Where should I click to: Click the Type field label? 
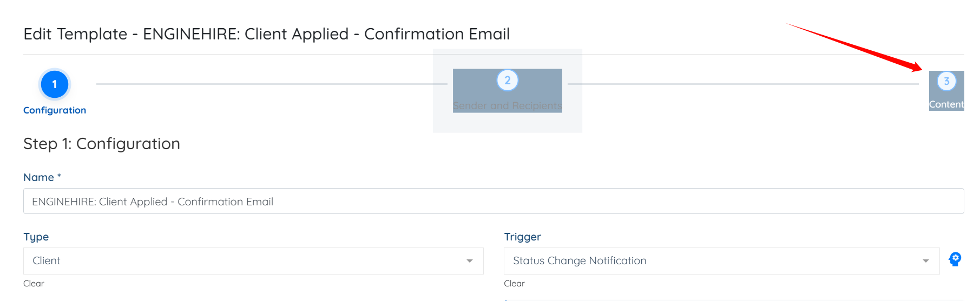tap(36, 237)
